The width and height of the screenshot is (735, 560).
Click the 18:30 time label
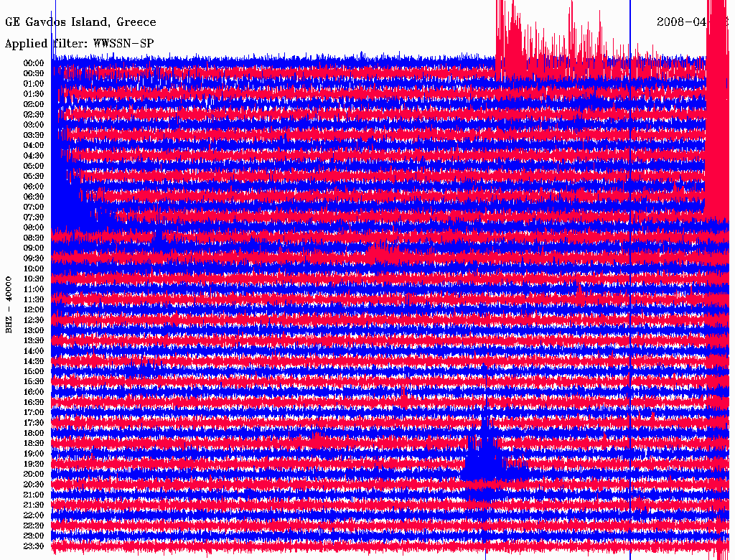[33, 443]
